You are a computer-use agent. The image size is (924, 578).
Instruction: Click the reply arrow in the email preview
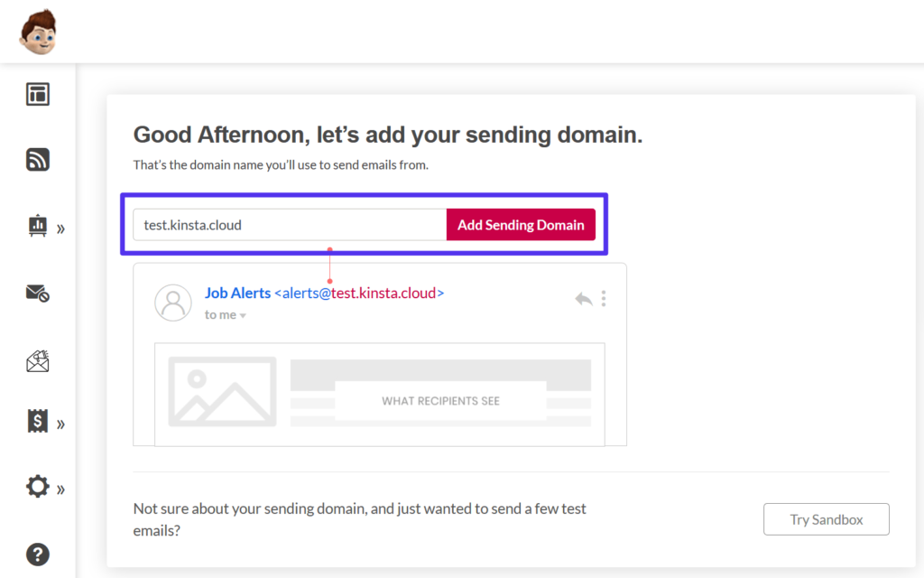tap(583, 297)
